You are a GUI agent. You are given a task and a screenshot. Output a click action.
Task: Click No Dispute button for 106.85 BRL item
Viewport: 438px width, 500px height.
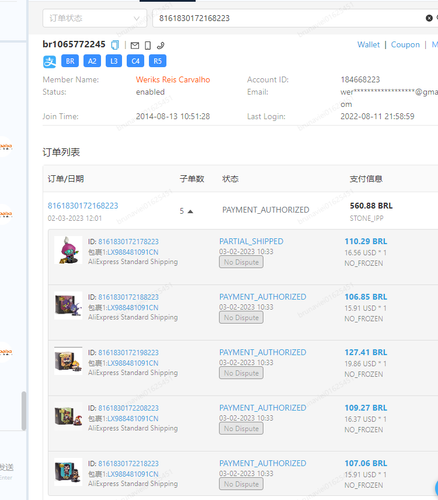(241, 318)
